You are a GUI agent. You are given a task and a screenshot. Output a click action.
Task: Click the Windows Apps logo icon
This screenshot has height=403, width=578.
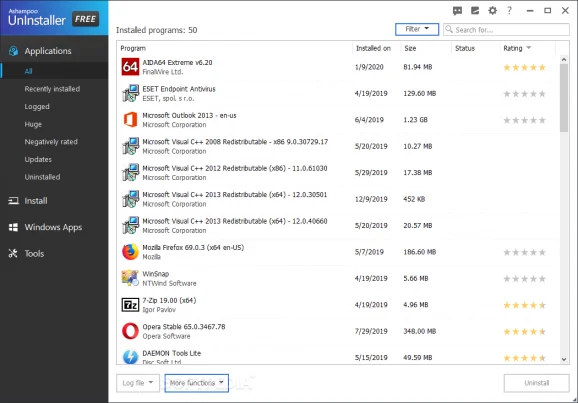(x=13, y=227)
